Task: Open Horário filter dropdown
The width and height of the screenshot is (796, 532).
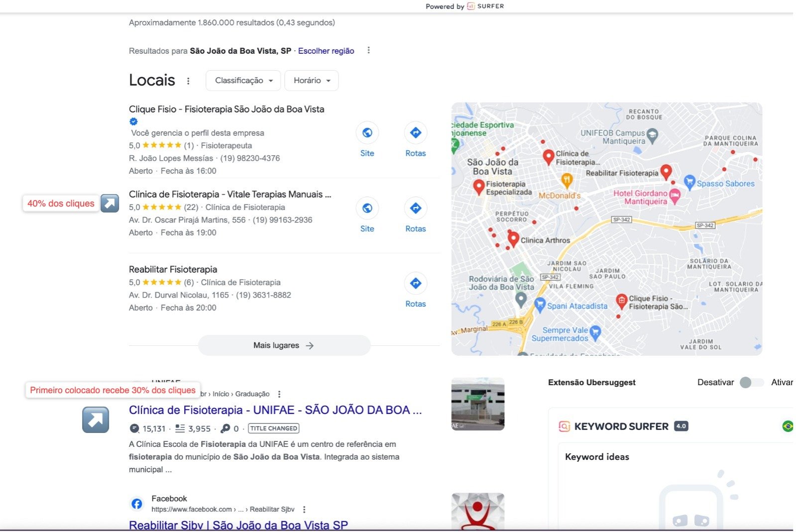Action: (x=312, y=81)
